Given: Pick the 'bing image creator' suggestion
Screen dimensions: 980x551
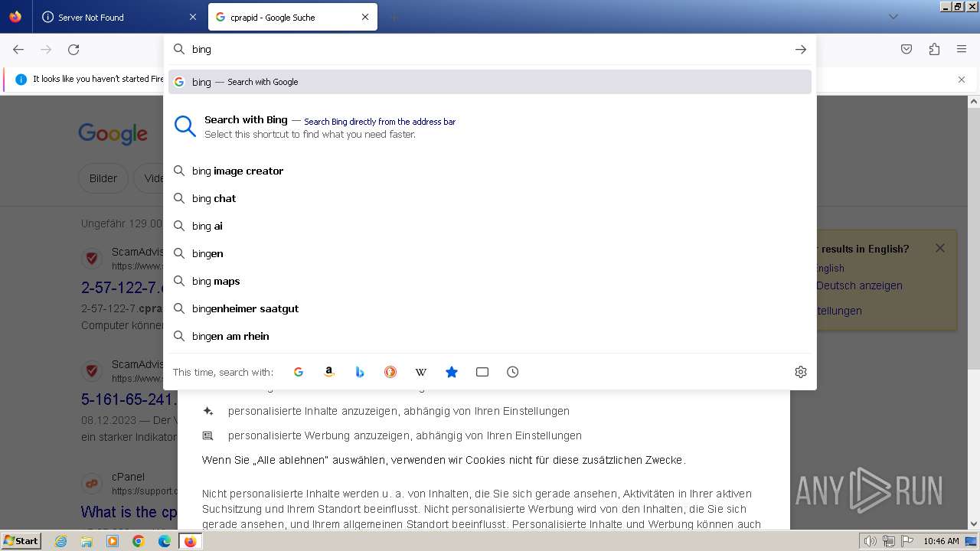Looking at the screenshot, I should pyautogui.click(x=490, y=171).
